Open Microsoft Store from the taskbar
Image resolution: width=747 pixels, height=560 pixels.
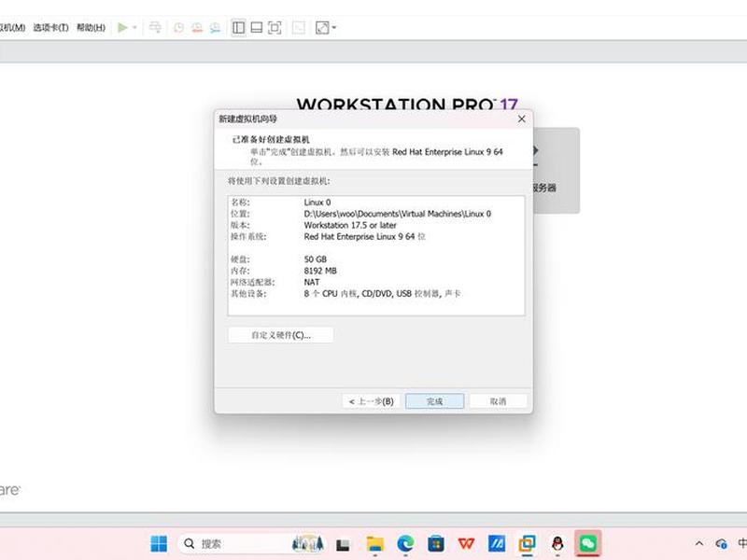pyautogui.click(x=436, y=543)
